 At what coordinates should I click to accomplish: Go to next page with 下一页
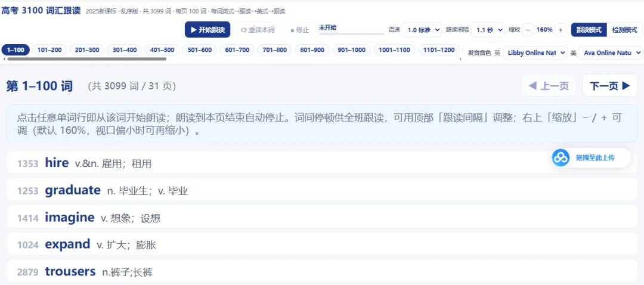(x=610, y=86)
